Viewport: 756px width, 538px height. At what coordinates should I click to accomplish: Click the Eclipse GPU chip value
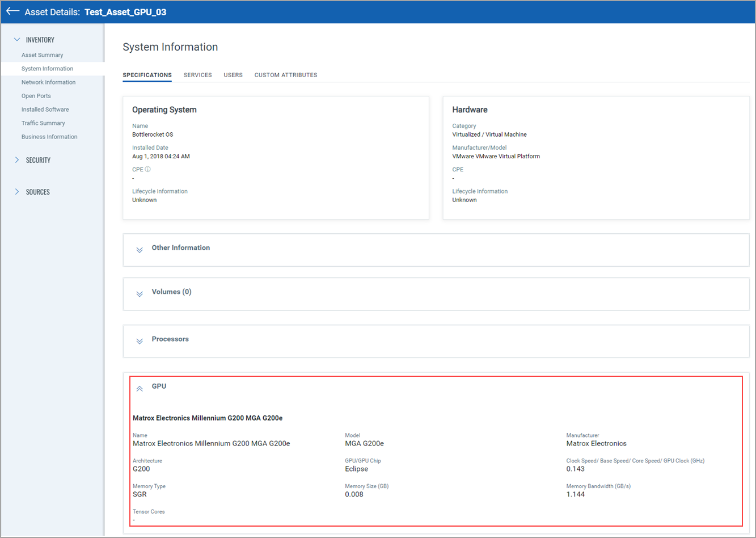pyautogui.click(x=357, y=469)
